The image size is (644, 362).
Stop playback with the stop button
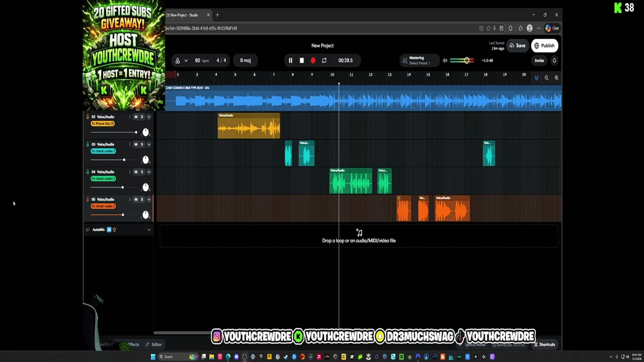click(x=301, y=60)
